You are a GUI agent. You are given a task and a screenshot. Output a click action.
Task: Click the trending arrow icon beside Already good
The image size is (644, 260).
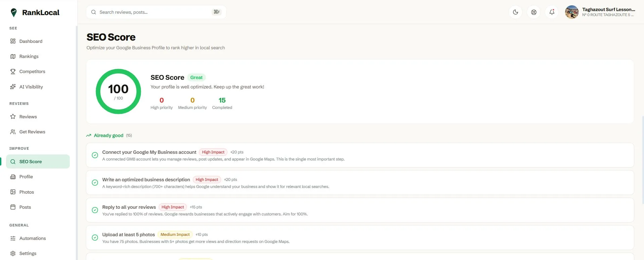click(x=89, y=135)
